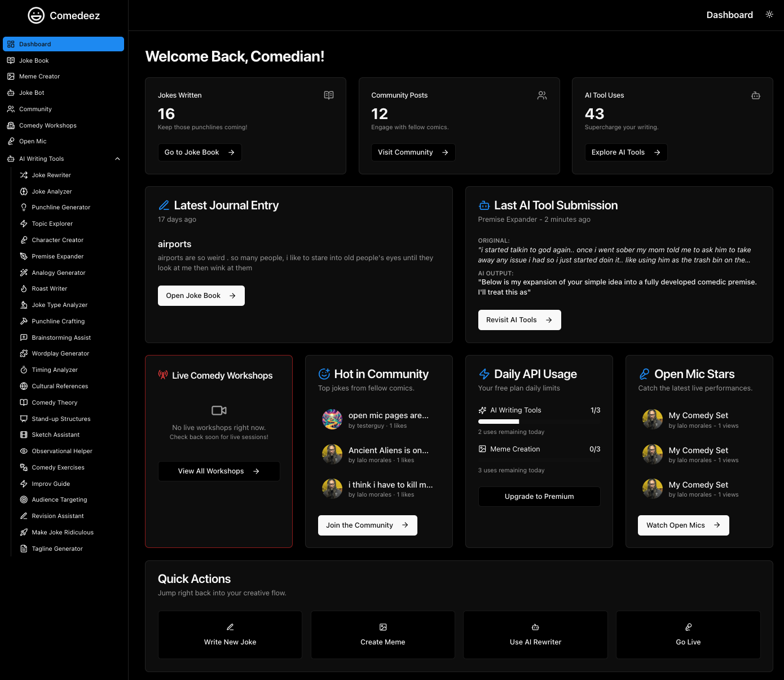Click the robot icon in AI Tool Uses card
Screen dimensions: 784x680
click(756, 95)
